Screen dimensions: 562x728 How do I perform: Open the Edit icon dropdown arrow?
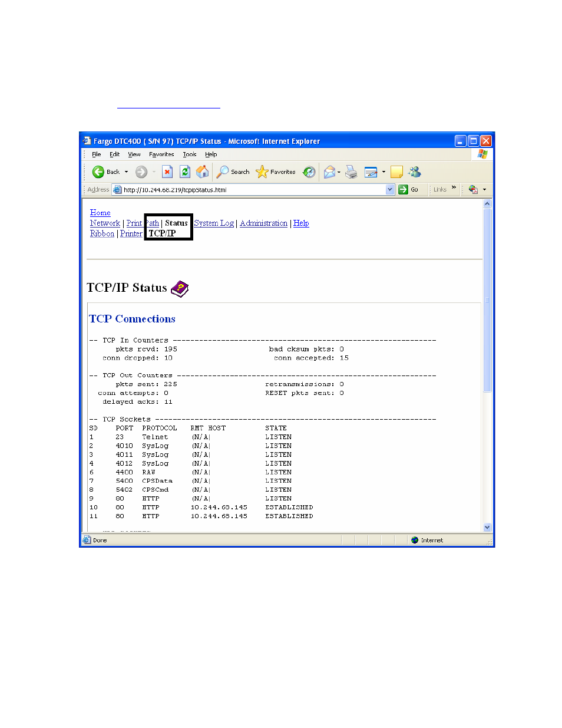(x=384, y=172)
